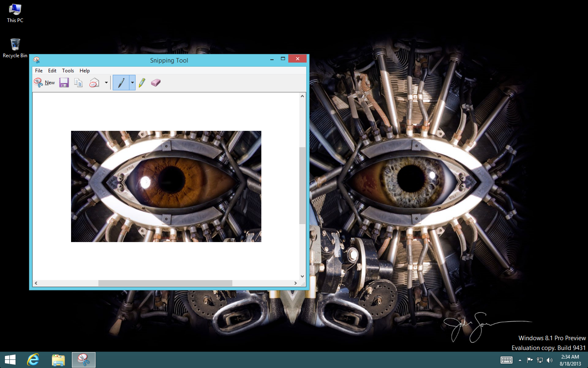The image size is (588, 368).
Task: Click Snipping Tool taskbar button
Action: click(x=84, y=360)
